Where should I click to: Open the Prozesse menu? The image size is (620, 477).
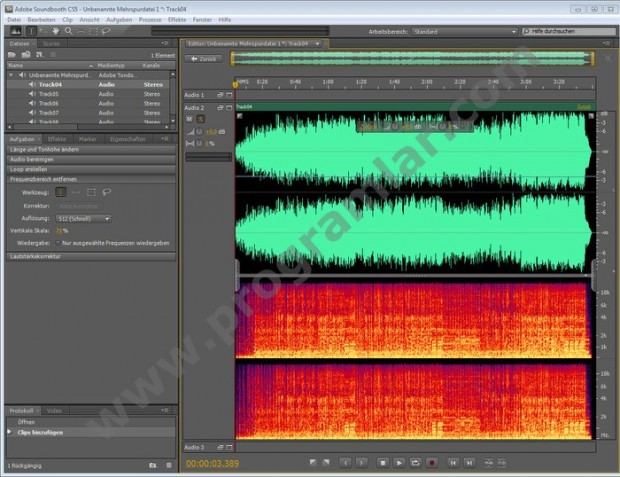click(x=150, y=19)
